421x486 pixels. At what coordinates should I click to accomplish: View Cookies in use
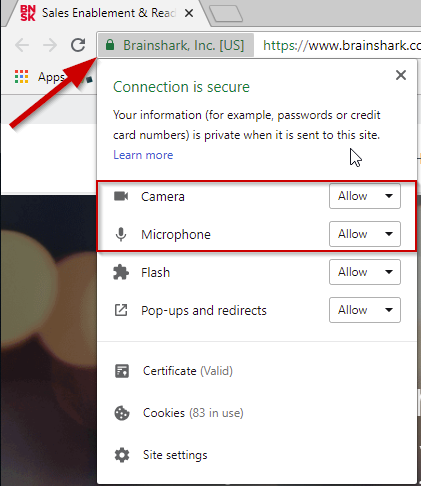pos(193,413)
